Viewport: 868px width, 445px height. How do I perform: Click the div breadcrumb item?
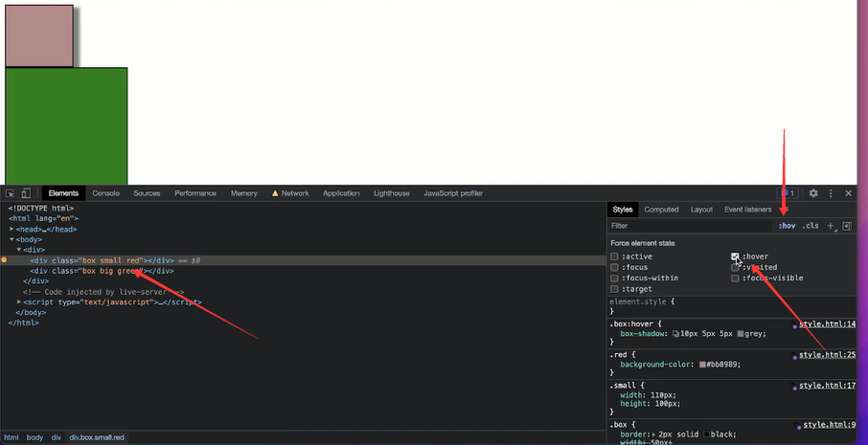coord(57,437)
